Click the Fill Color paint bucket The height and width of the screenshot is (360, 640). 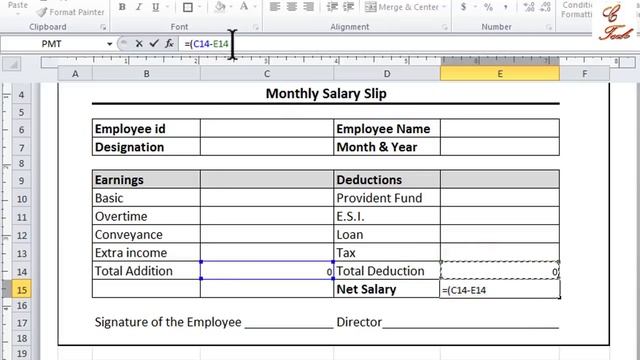220,7
